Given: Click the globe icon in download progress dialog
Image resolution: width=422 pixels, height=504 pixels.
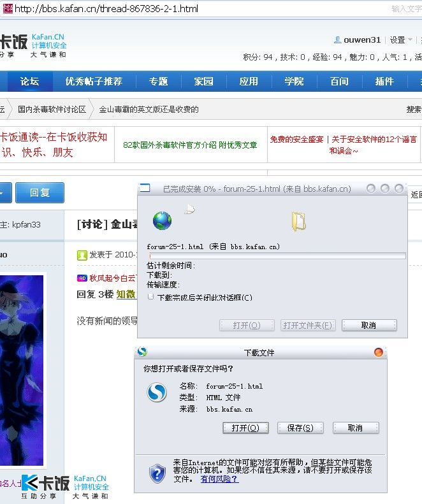Looking at the screenshot, I should [x=162, y=220].
